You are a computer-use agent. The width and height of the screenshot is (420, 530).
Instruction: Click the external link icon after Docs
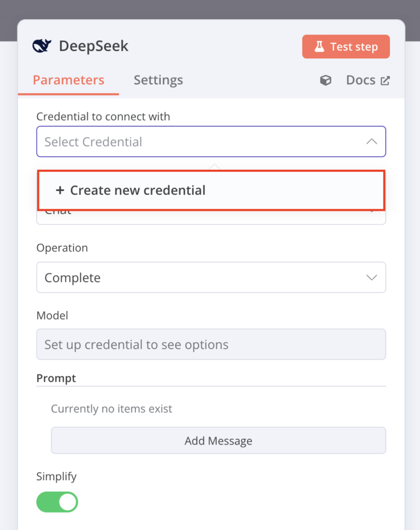coord(386,80)
